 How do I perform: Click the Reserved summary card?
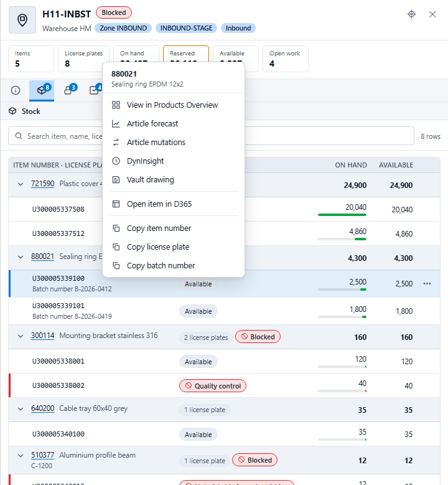pyautogui.click(x=186, y=54)
